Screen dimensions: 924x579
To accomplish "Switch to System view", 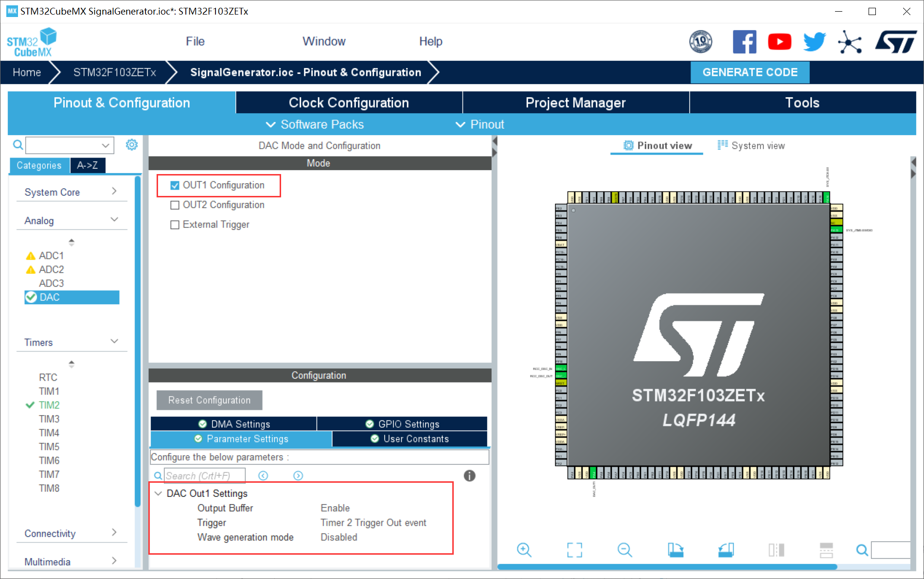I will [x=751, y=145].
